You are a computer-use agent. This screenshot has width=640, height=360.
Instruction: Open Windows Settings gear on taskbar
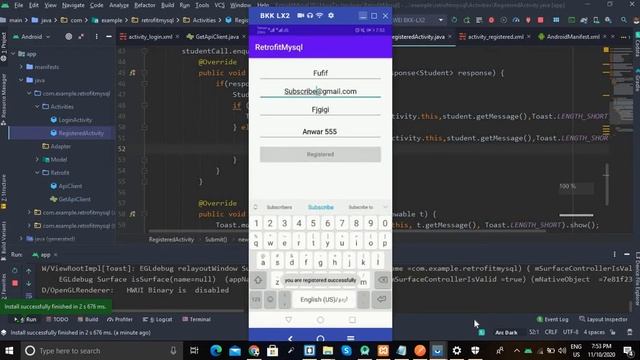coord(457,351)
